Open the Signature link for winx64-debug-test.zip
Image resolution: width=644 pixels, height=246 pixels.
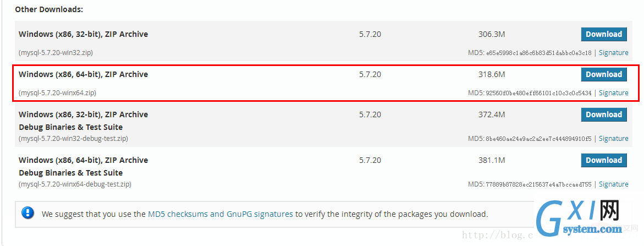[613, 184]
